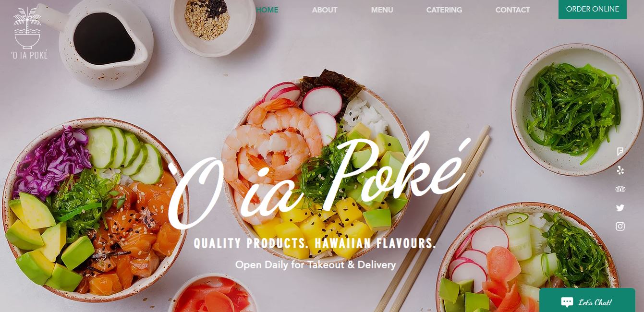Click the palm tree bowl logo
The height and width of the screenshot is (312, 644).
(x=27, y=28)
